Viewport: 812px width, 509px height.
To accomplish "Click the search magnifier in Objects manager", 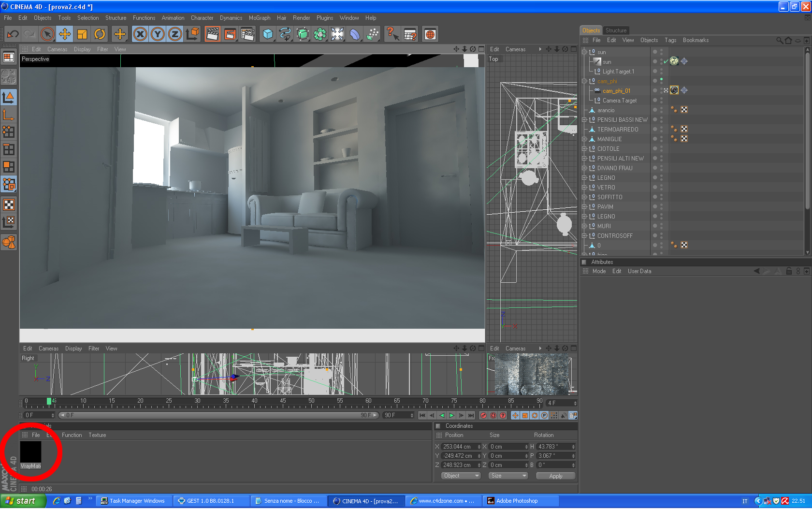I will point(779,41).
